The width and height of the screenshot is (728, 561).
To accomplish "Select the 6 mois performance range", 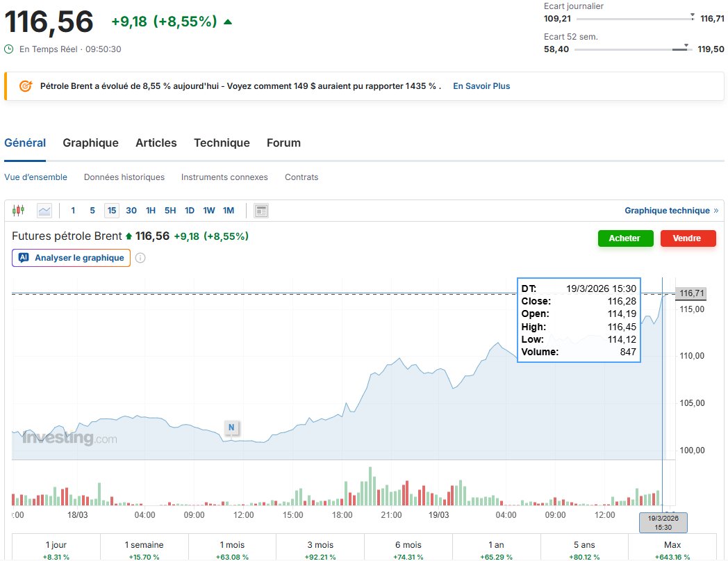I will tap(408, 548).
